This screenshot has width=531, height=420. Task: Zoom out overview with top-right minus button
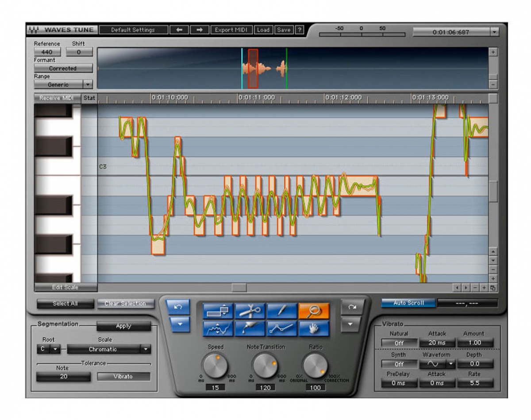[x=493, y=85]
